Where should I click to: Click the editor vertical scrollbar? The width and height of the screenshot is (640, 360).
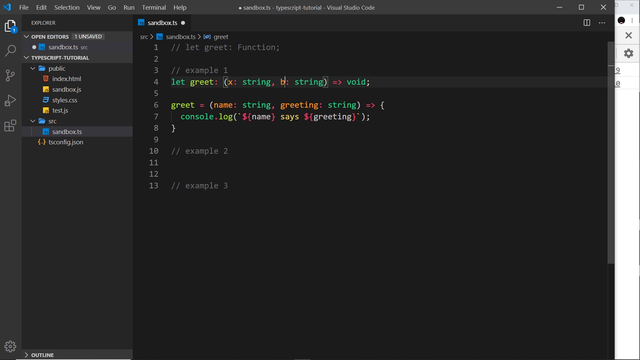tap(611, 153)
